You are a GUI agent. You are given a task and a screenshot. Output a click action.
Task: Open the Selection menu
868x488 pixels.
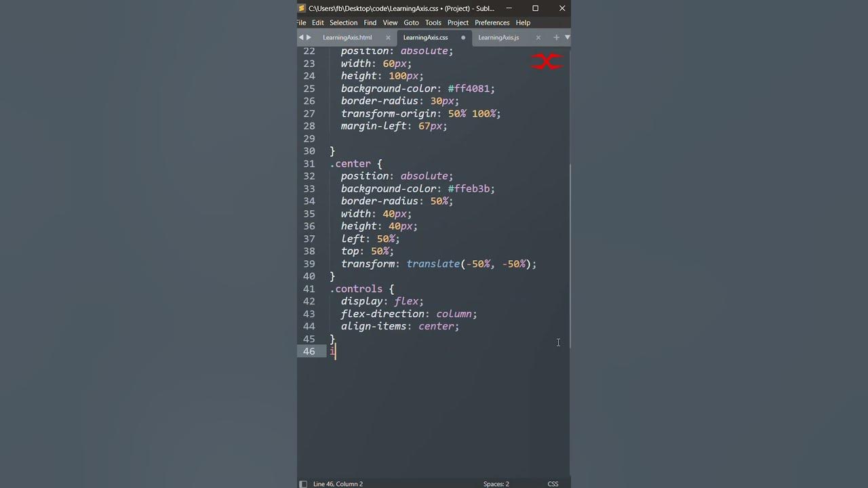tap(344, 22)
